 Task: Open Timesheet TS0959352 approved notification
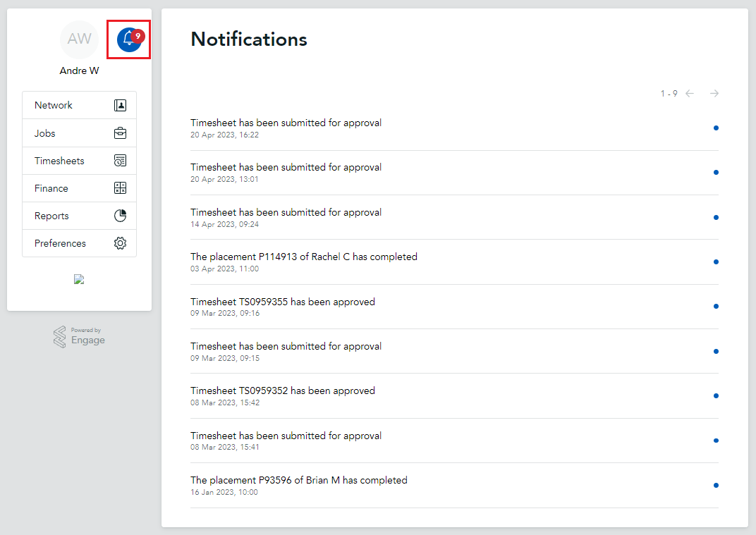[x=283, y=391]
